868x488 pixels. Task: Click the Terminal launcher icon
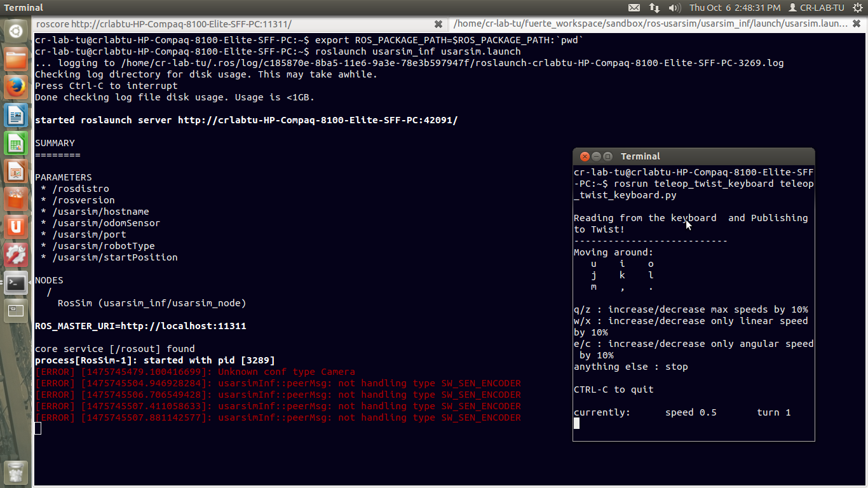pos(16,283)
